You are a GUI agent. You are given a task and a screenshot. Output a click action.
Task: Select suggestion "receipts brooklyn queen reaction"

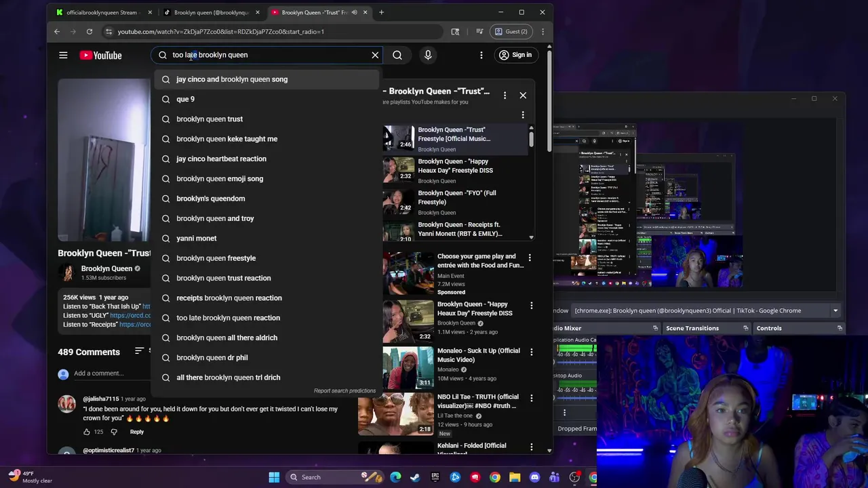[266, 298]
